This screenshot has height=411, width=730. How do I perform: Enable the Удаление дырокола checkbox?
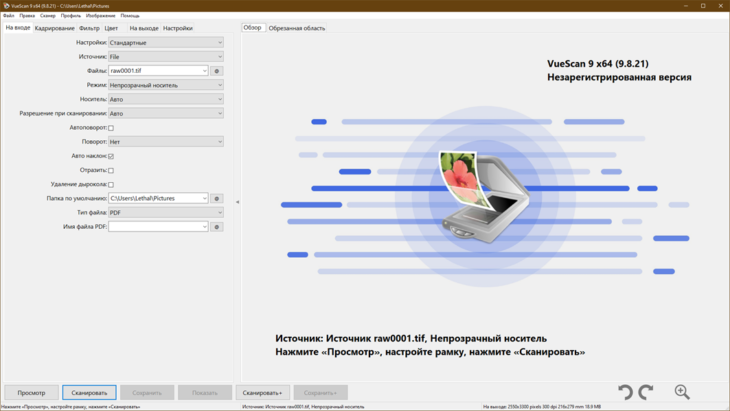click(111, 185)
